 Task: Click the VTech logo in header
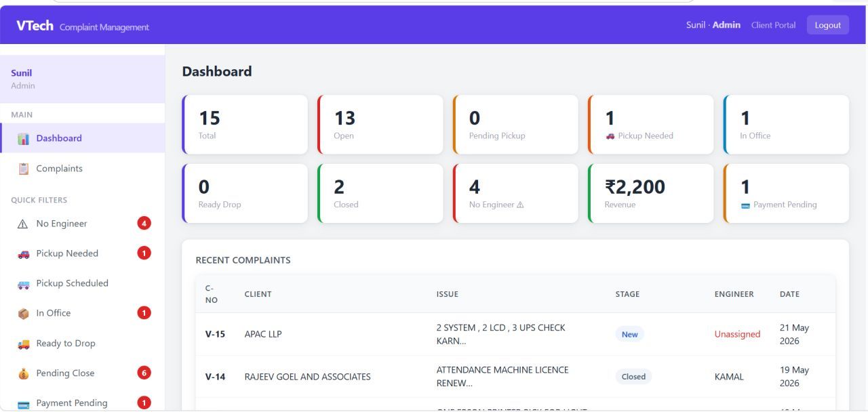(35, 26)
